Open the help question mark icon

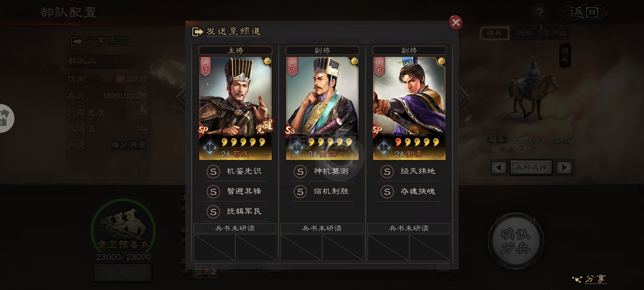pos(540,12)
